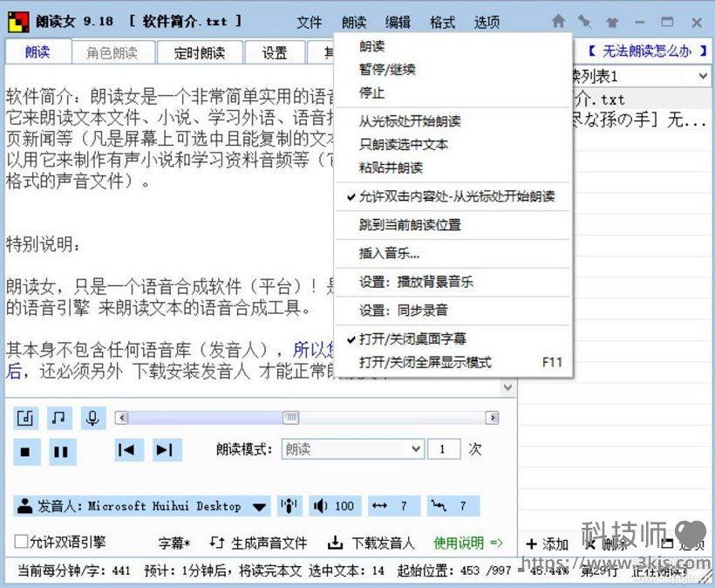Expand the reading list dropdown
Screen dimensions: 715x588
pos(703,76)
